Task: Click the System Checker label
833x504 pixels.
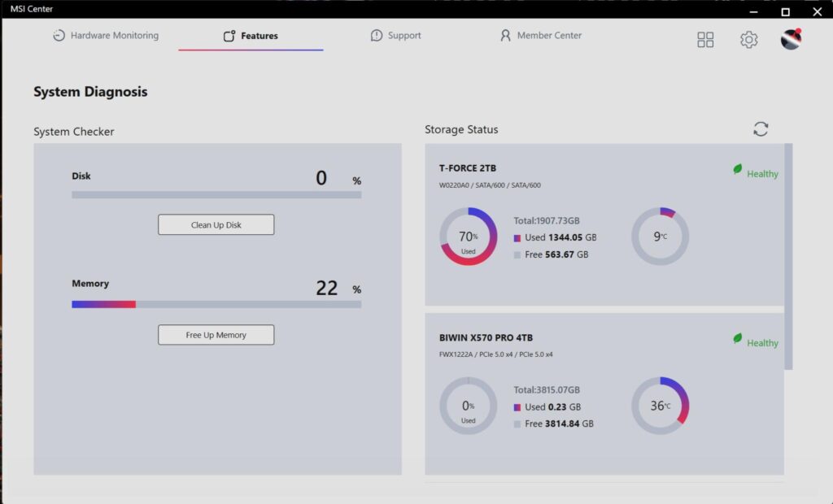Action: click(x=74, y=132)
